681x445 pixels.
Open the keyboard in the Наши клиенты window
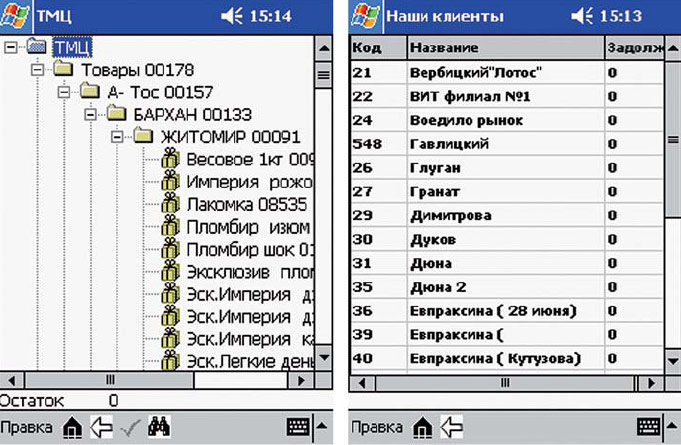(x=647, y=426)
